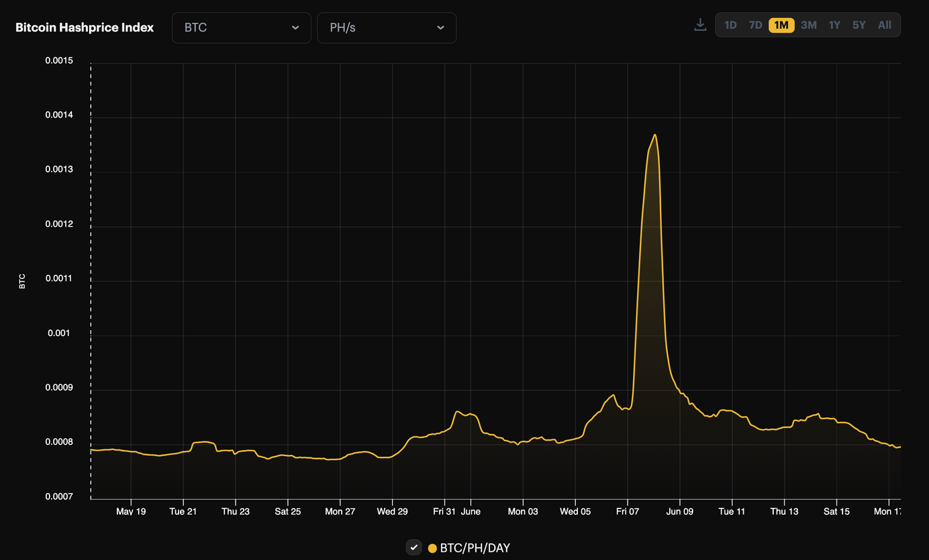Click the Tue 21 x-axis date
Image resolution: width=929 pixels, height=560 pixels.
[x=183, y=512]
